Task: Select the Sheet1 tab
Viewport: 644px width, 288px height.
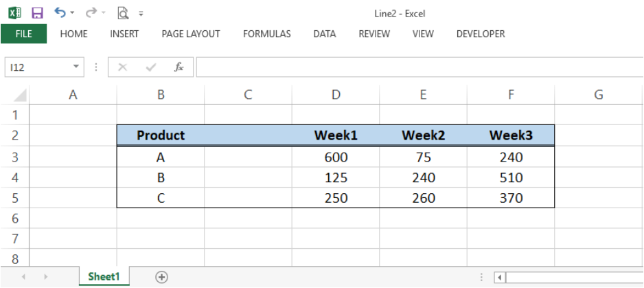Action: tap(104, 276)
